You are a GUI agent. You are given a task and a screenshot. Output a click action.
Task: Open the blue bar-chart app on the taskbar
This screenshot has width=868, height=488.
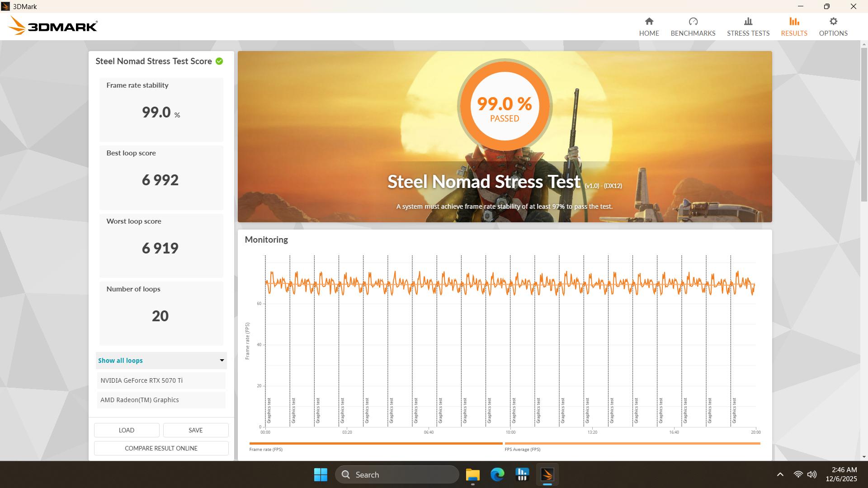point(522,474)
